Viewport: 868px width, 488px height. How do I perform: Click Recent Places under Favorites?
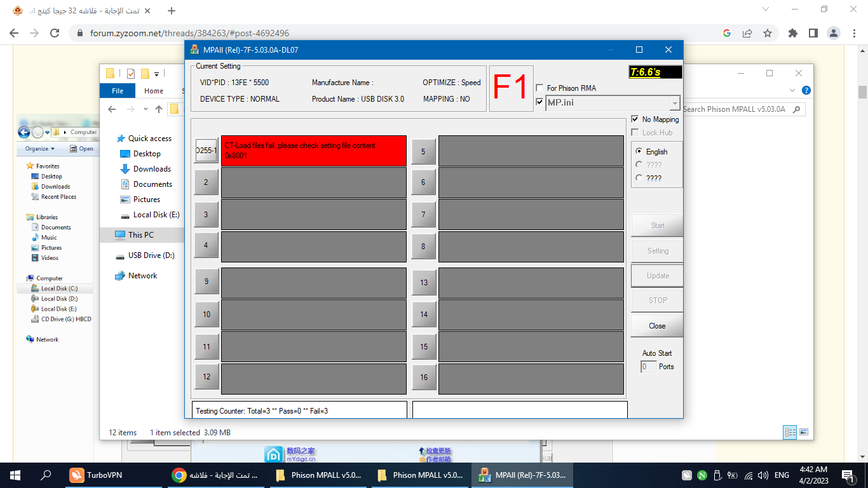(58, 197)
